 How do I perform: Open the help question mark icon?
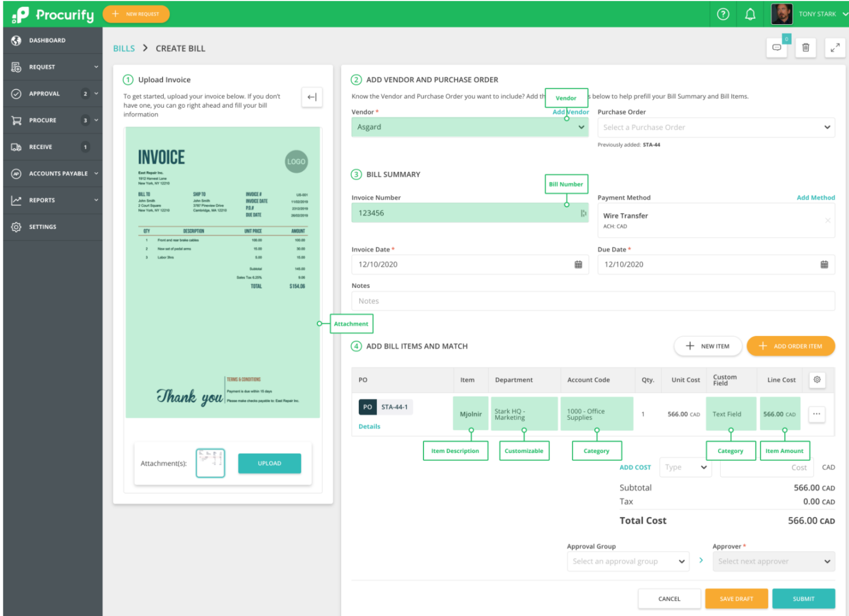tap(722, 14)
